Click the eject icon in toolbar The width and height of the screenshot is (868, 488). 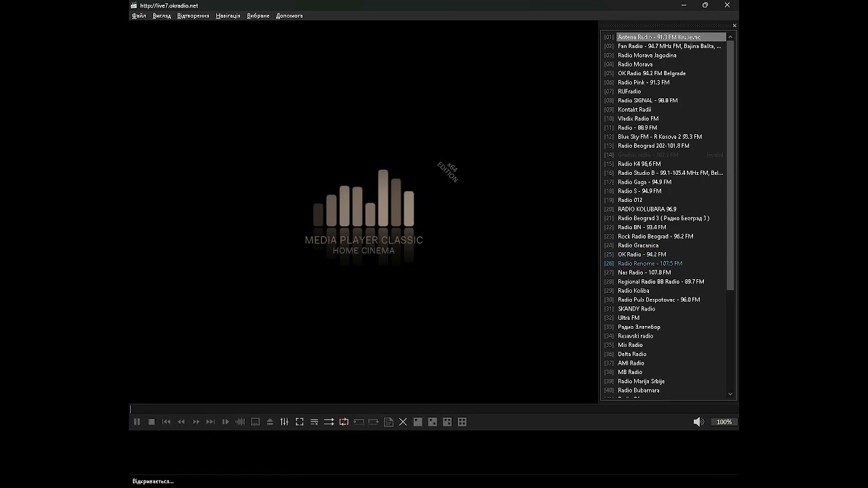coord(270,422)
